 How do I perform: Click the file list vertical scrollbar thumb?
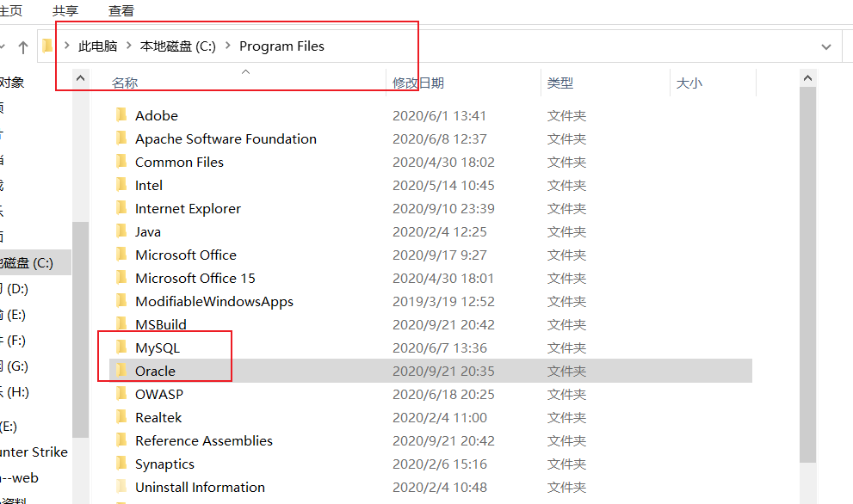pyautogui.click(x=808, y=274)
